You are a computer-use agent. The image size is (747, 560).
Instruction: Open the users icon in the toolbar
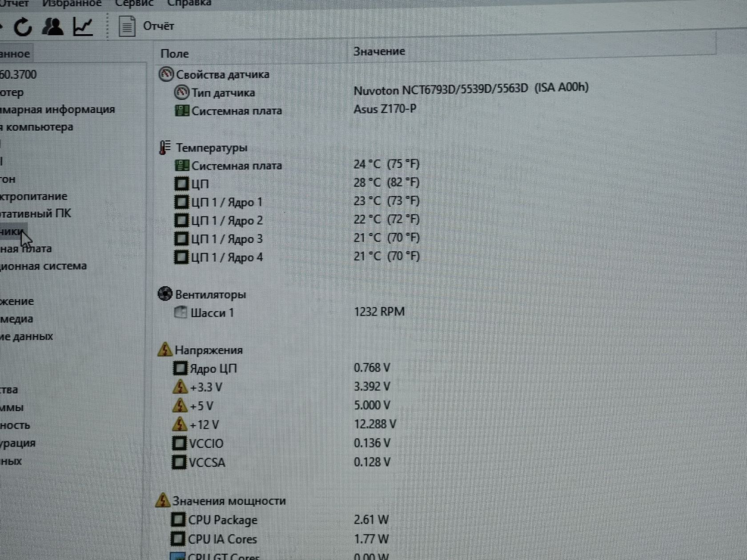coord(52,26)
